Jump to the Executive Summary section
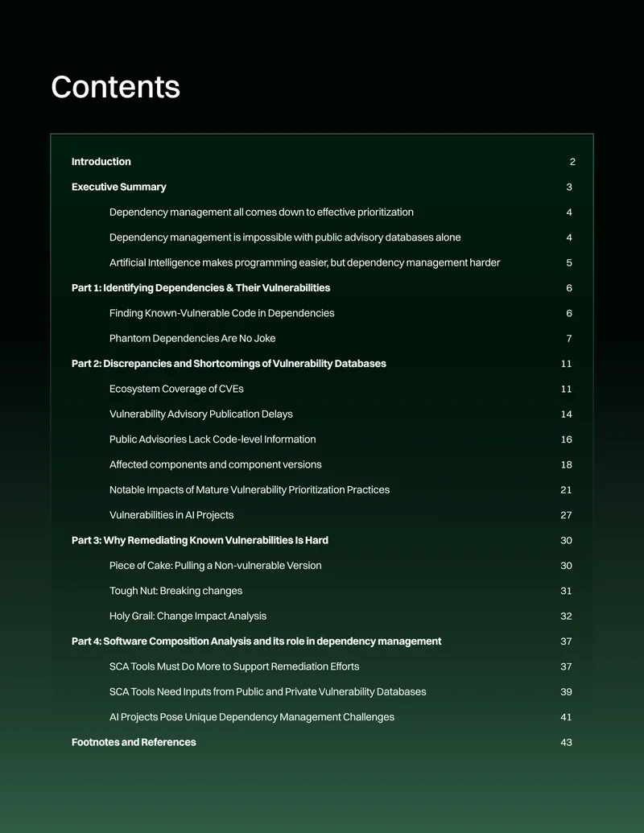644x833 pixels. click(x=119, y=187)
